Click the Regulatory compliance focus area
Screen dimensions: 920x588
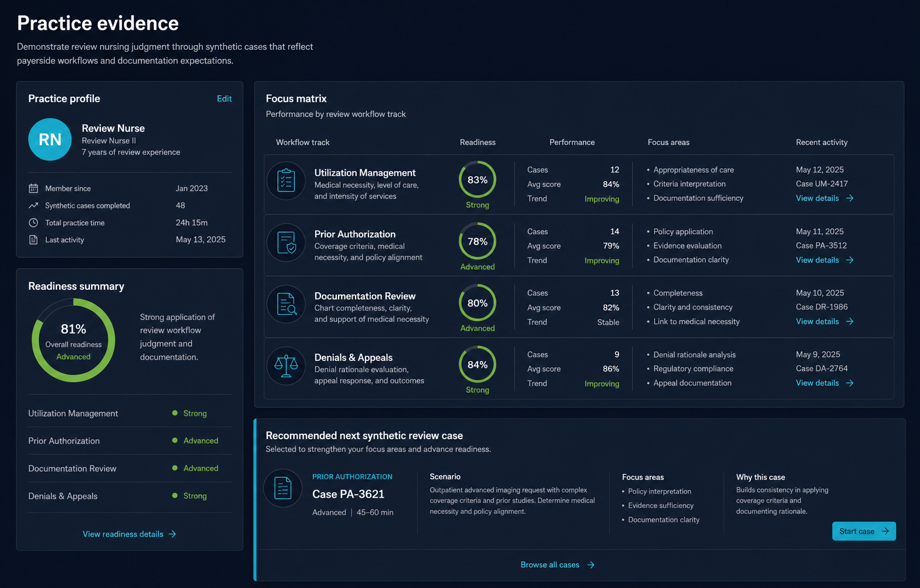[x=693, y=368]
